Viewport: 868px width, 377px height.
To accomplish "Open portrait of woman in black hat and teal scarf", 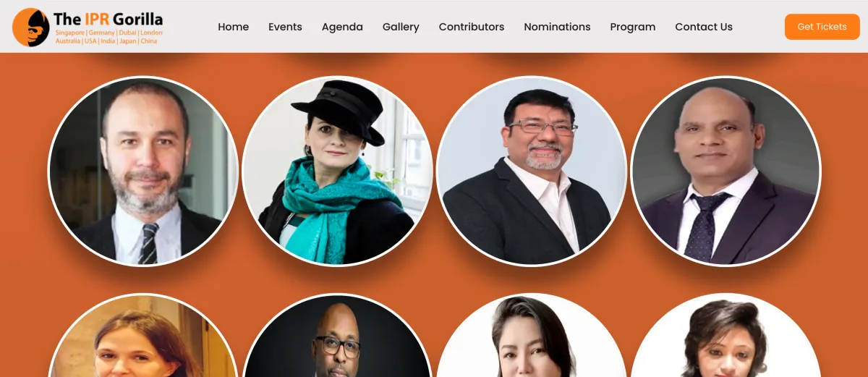I will [x=337, y=171].
